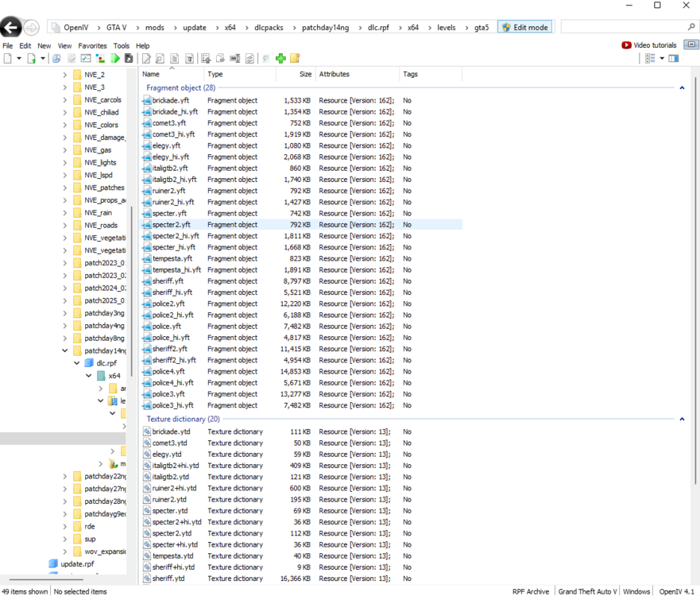Toggle Edit mode in the address bar
Image resolution: width=700 pixels, height=596 pixels.
(x=524, y=27)
